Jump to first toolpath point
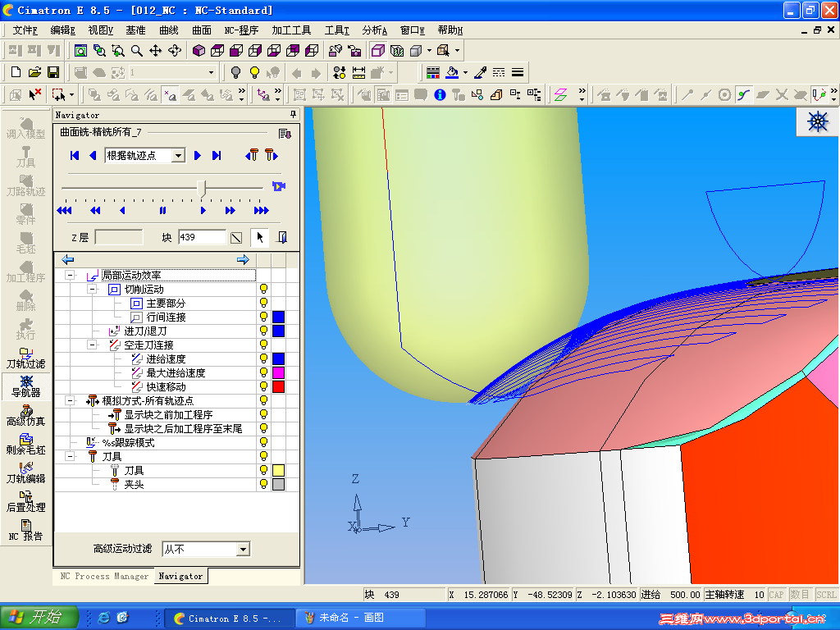840x630 pixels. [x=75, y=155]
